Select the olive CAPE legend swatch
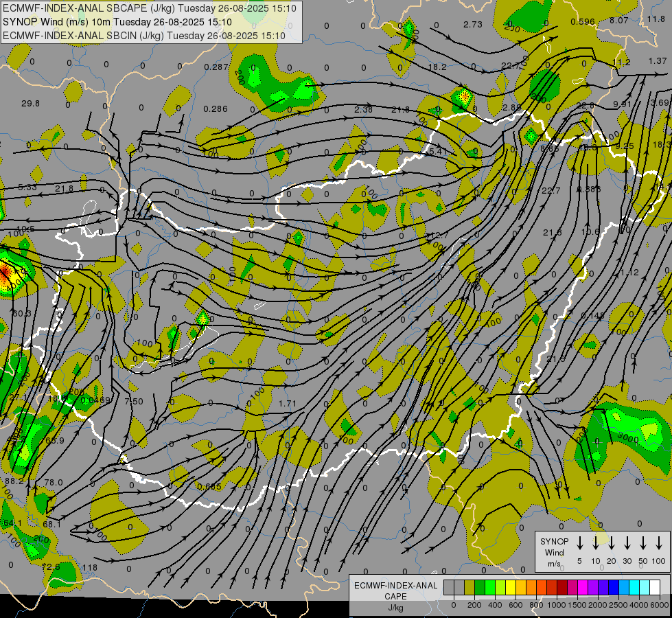This screenshot has width=672, height=618. 470,587
